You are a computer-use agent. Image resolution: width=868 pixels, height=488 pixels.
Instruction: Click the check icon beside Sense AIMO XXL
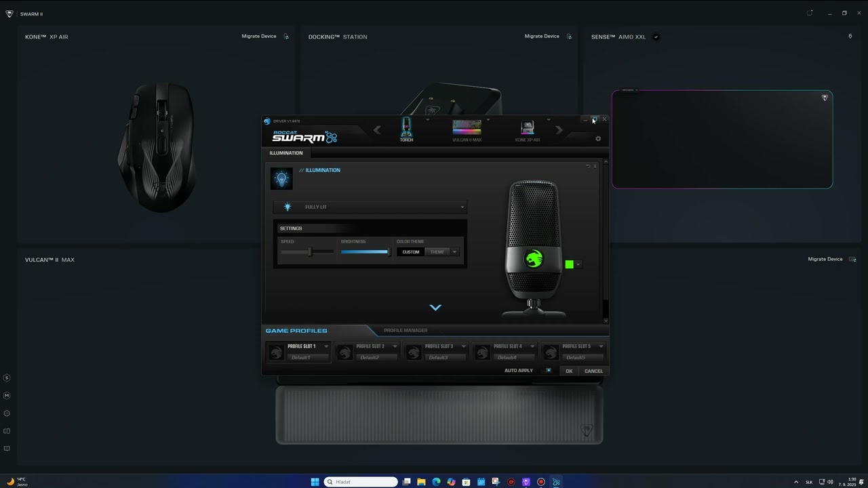[x=656, y=37]
